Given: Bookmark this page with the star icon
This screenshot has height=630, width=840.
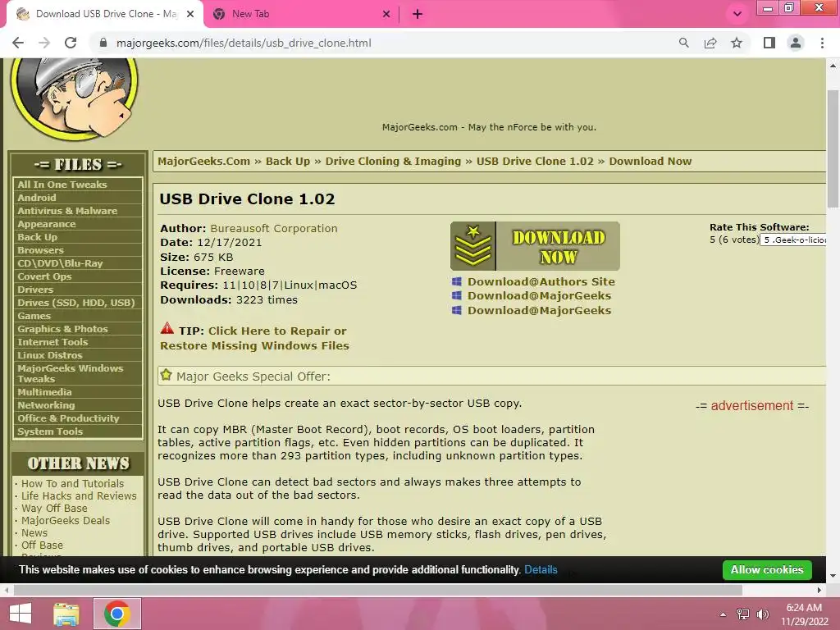Looking at the screenshot, I should 737,43.
